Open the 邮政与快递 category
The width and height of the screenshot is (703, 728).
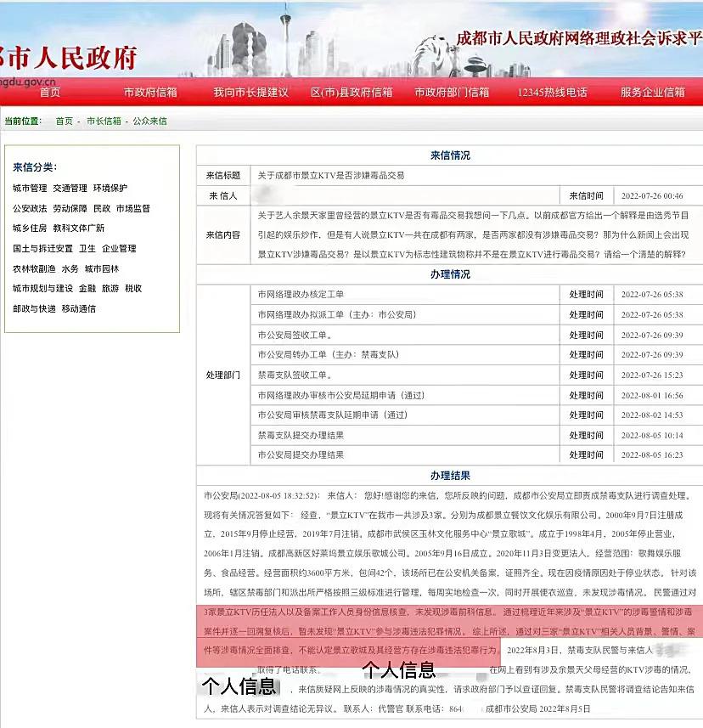[x=34, y=308]
